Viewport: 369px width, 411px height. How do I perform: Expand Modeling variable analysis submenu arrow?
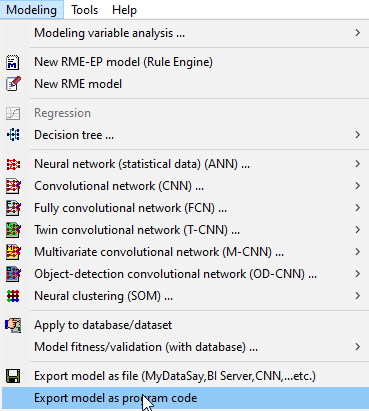point(357,33)
